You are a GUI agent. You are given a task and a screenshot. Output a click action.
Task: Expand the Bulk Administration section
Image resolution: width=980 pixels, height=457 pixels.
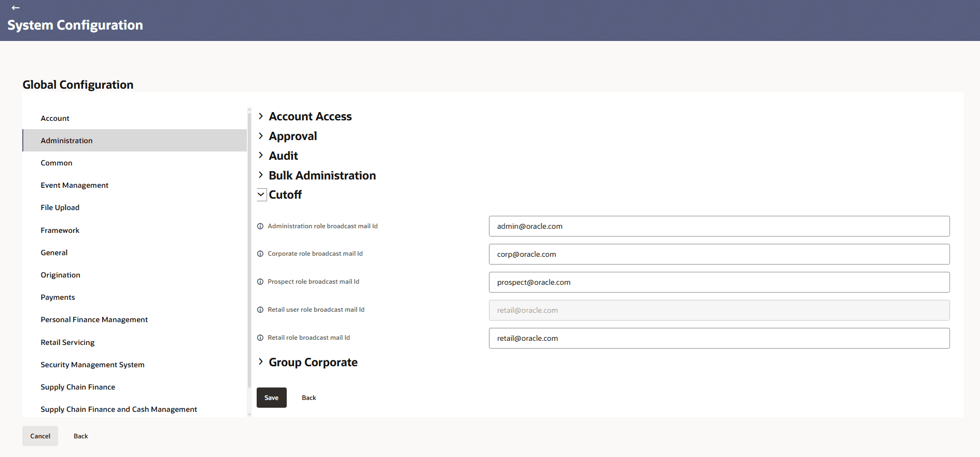261,175
